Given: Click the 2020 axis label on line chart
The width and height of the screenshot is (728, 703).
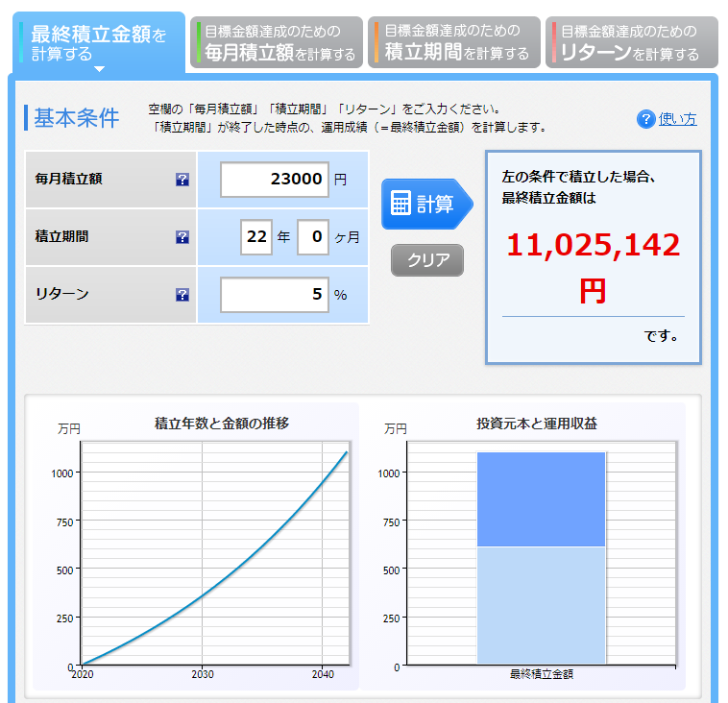Looking at the screenshot, I should pos(83,674).
